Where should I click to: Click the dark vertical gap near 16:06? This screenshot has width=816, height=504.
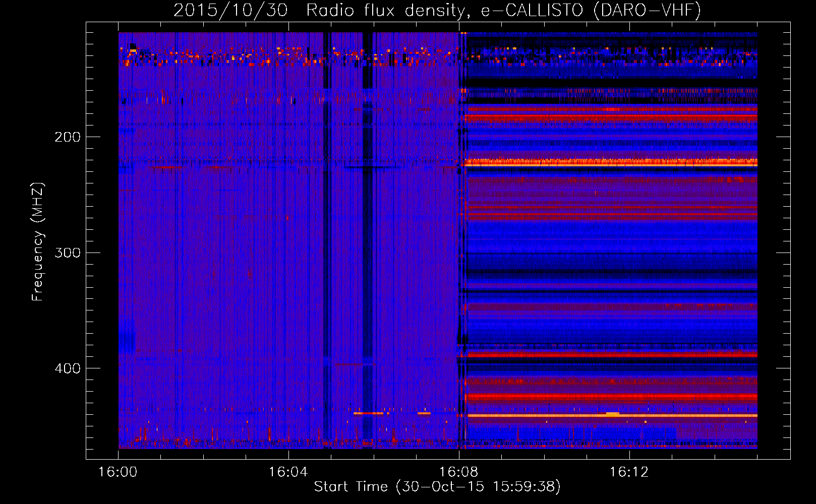pyautogui.click(x=368, y=240)
